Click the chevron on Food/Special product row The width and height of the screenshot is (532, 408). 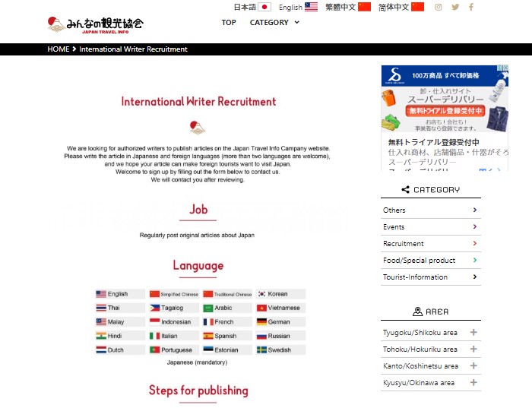[x=475, y=260]
